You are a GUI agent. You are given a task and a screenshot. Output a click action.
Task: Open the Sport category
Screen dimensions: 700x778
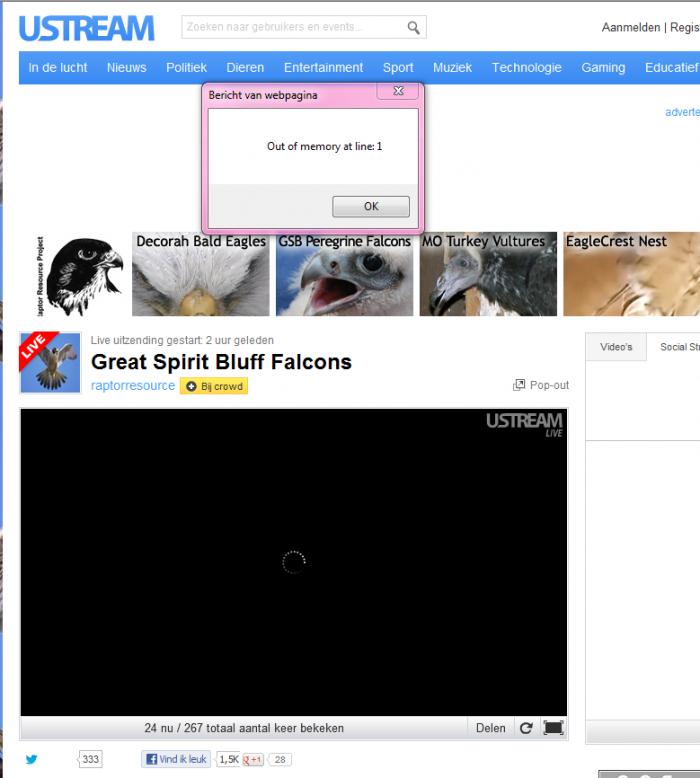tap(398, 67)
